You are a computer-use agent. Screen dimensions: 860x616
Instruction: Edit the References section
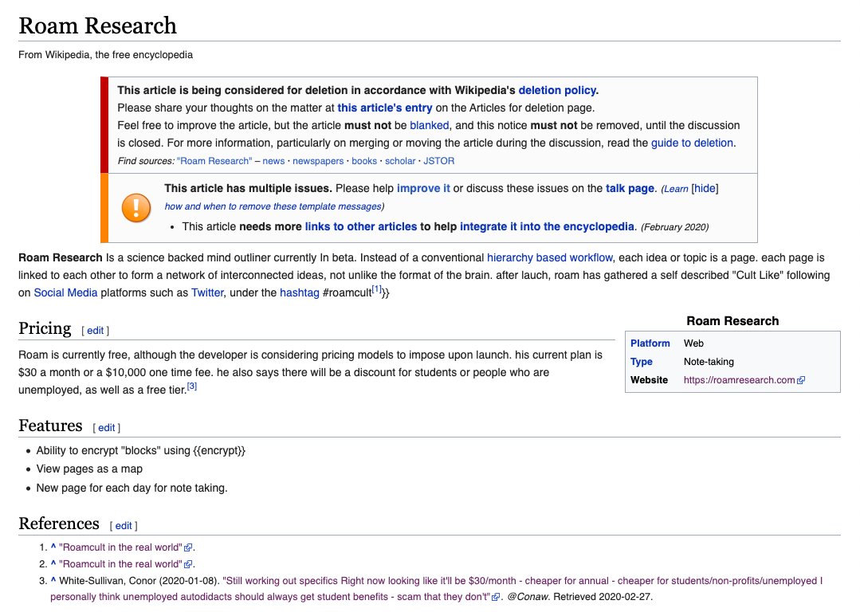[x=124, y=526]
